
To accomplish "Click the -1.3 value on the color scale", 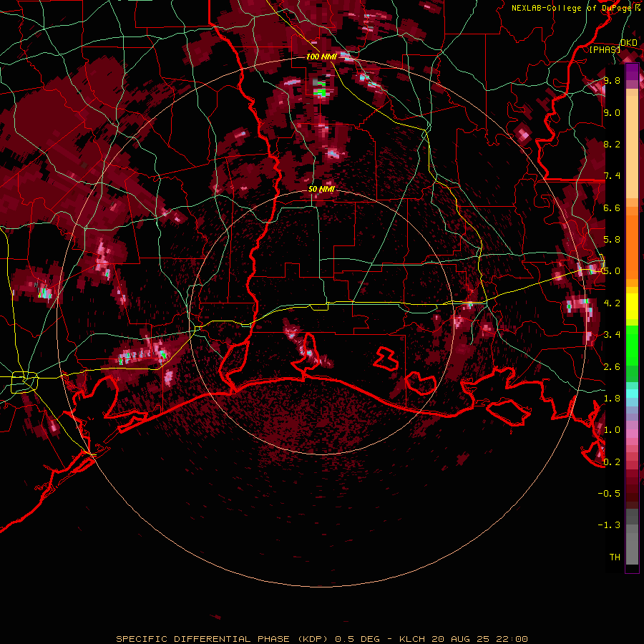I will coord(609,525).
